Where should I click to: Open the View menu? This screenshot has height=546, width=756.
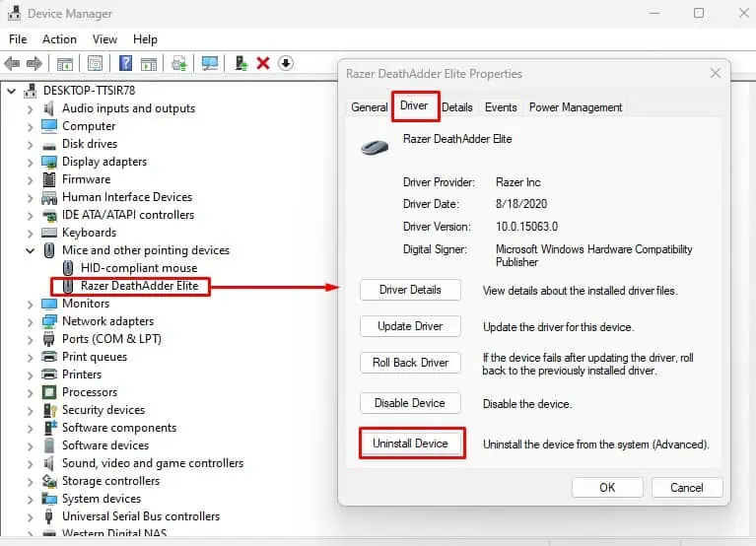pyautogui.click(x=104, y=39)
